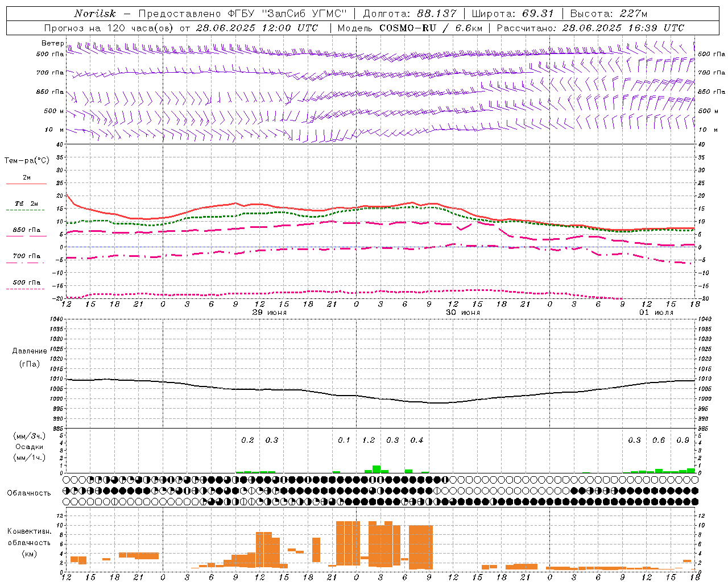Click the tallest green precipitation bar

pyautogui.click(x=377, y=469)
